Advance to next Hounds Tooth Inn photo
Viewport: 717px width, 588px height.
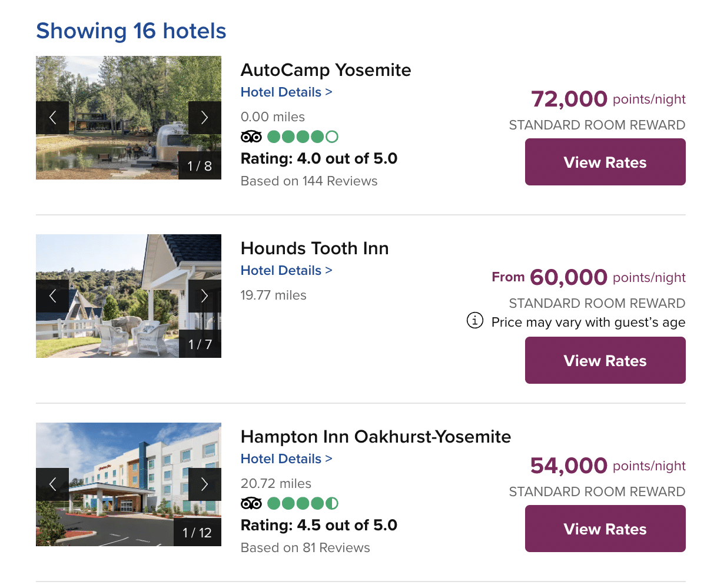[x=204, y=296]
